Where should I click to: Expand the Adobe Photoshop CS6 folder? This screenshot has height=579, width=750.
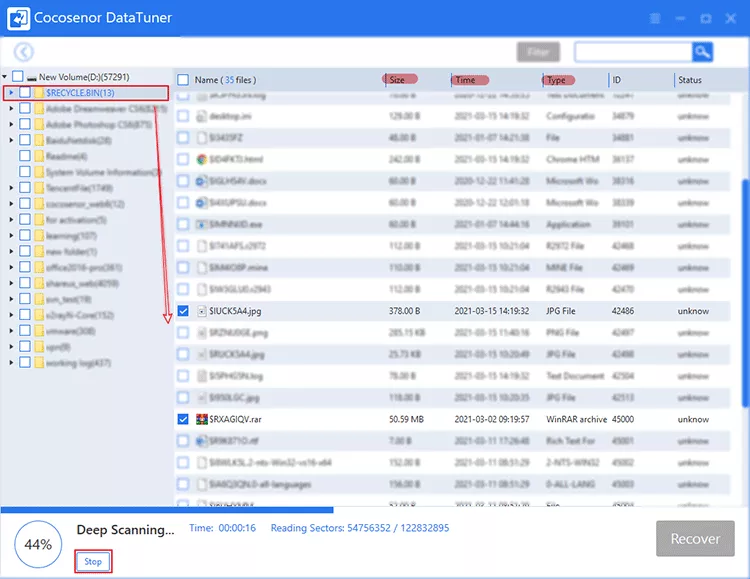(11, 124)
